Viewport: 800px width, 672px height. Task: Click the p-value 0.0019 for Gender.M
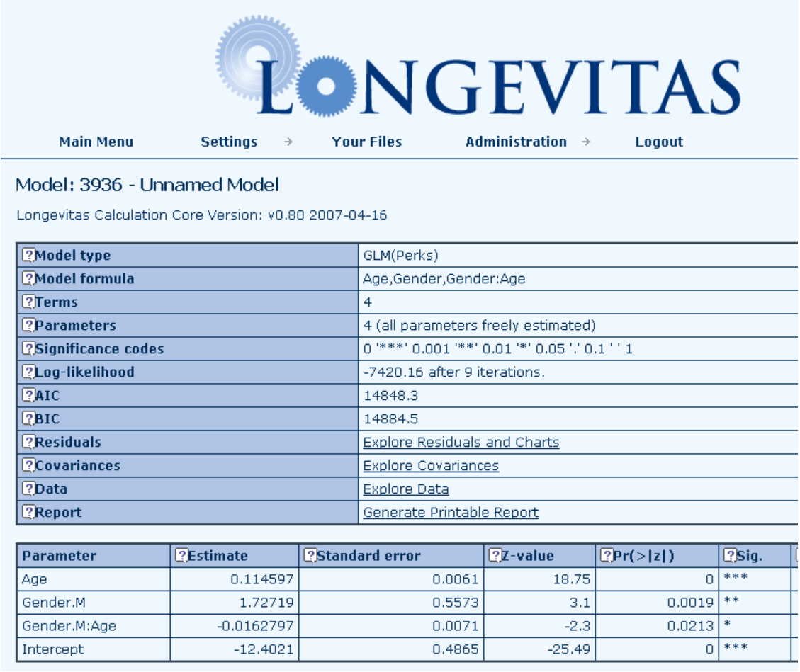[690, 603]
